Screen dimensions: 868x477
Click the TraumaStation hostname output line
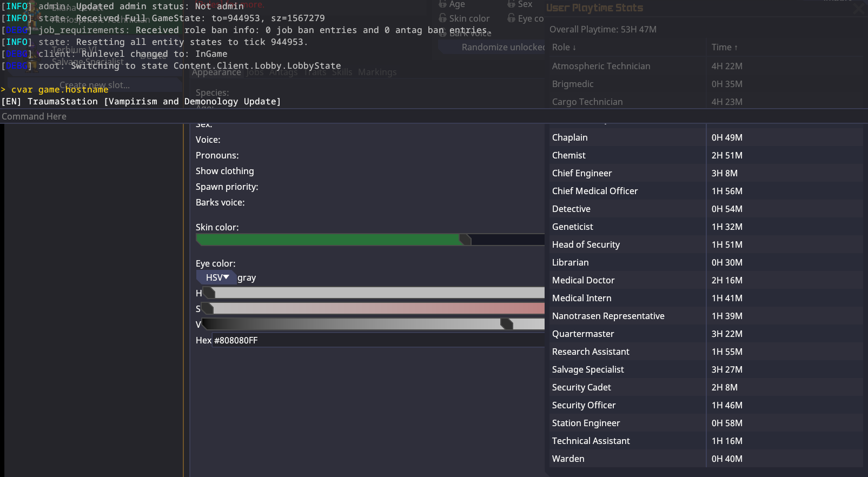(141, 102)
